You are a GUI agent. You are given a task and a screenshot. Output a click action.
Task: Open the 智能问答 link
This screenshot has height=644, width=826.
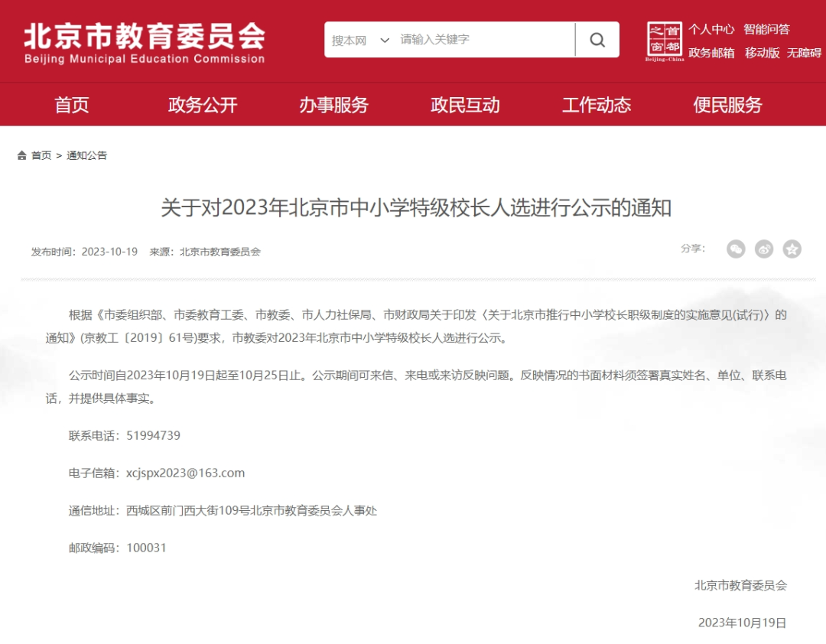coord(766,29)
